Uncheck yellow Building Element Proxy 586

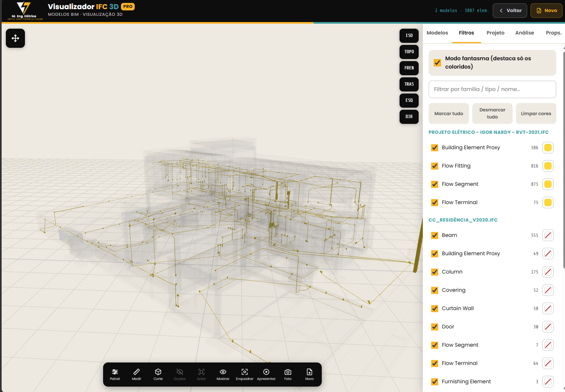[435, 148]
